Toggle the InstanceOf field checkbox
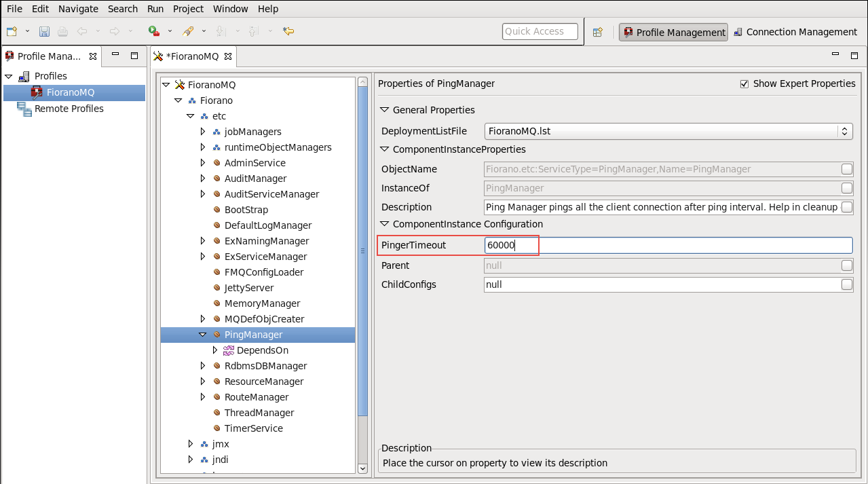868x484 pixels. click(x=847, y=188)
